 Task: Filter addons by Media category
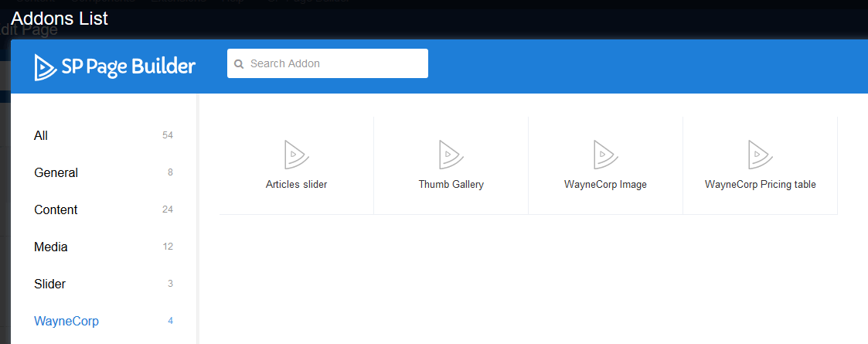51,247
